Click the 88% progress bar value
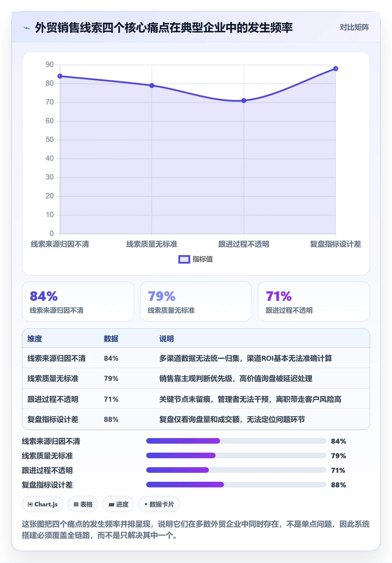Image resolution: width=392 pixels, height=563 pixels. pyautogui.click(x=339, y=485)
